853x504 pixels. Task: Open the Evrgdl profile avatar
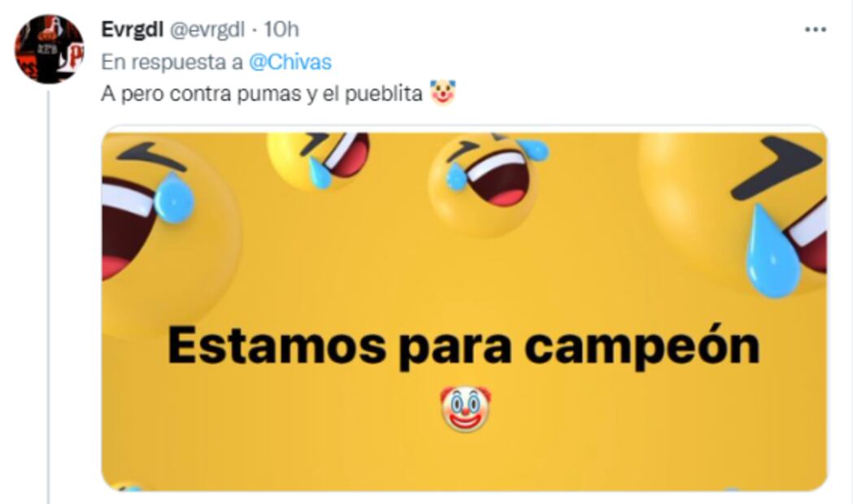tap(50, 50)
